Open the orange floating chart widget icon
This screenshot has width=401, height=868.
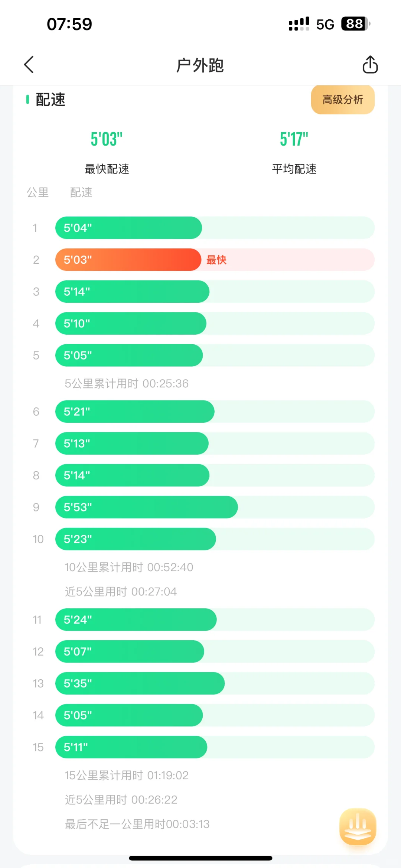click(x=358, y=826)
